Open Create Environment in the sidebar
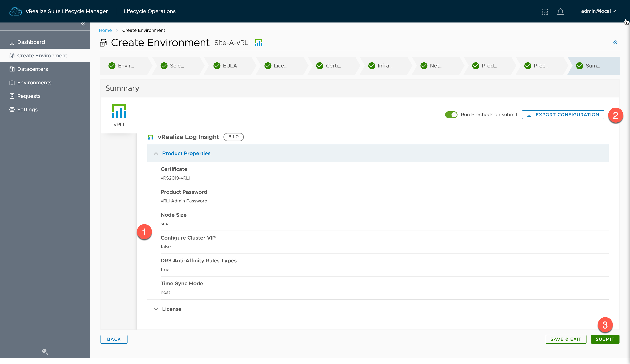This screenshot has height=364, width=630. point(45,55)
